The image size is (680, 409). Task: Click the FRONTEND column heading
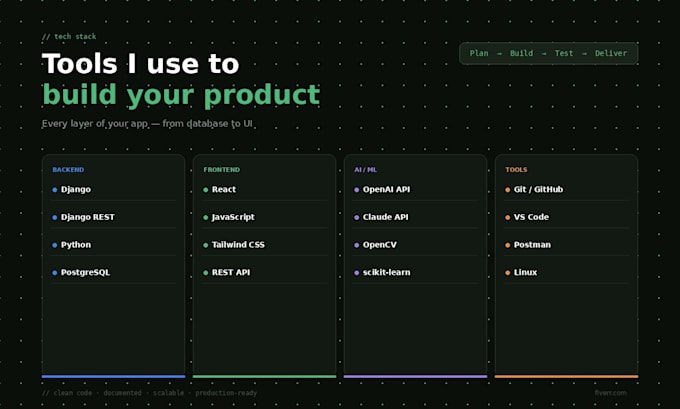point(222,170)
